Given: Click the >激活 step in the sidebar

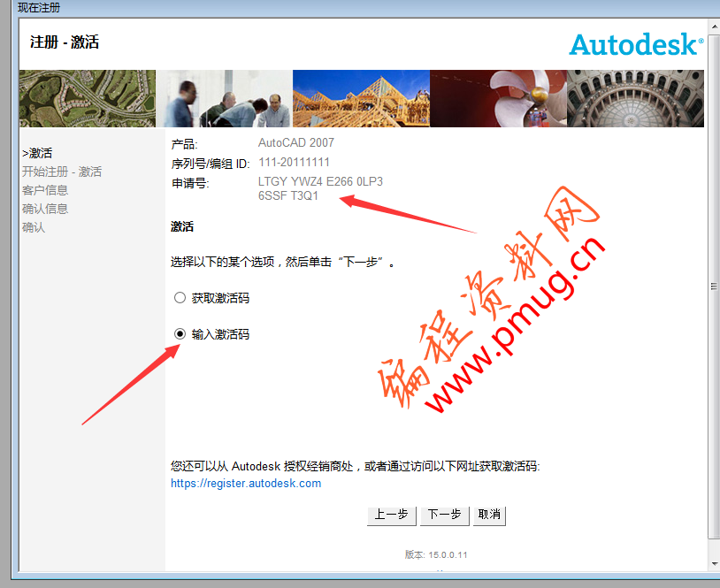Looking at the screenshot, I should coord(37,153).
